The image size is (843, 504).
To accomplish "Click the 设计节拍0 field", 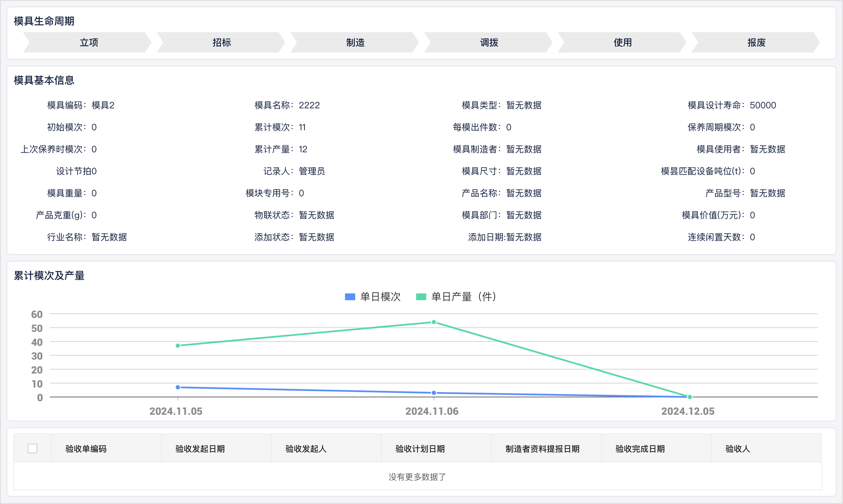I will [x=77, y=171].
